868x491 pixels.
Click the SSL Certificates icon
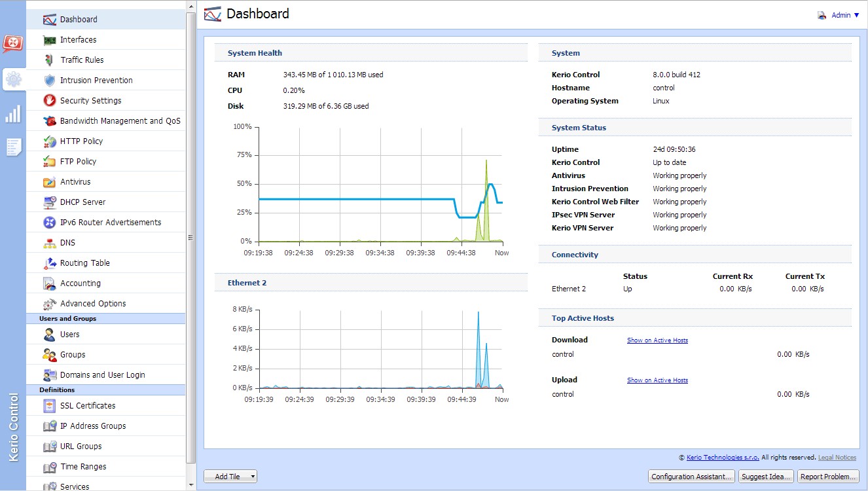[50, 406]
